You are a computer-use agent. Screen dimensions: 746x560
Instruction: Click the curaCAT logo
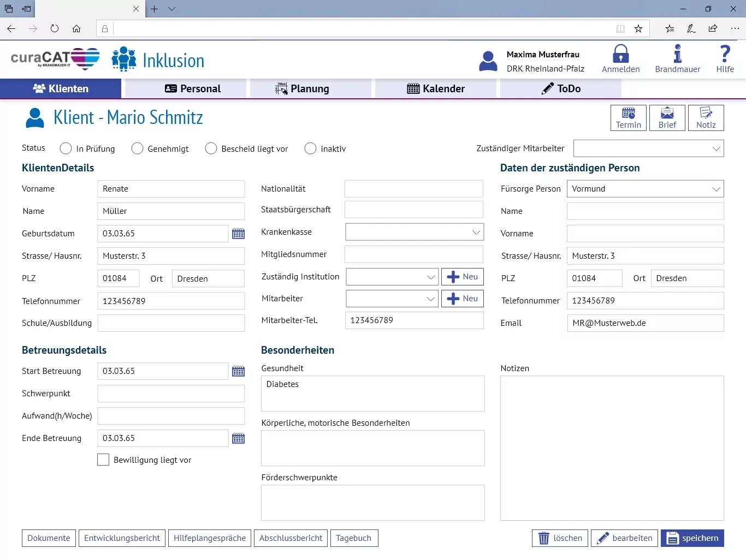pyautogui.click(x=55, y=59)
